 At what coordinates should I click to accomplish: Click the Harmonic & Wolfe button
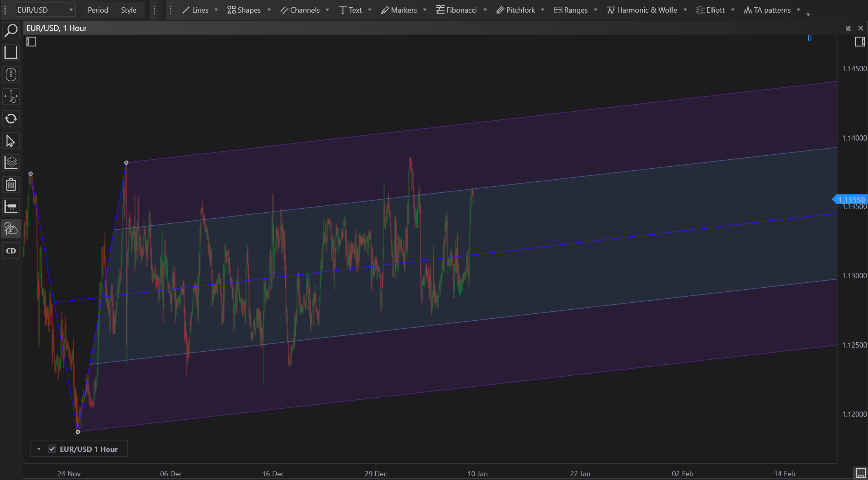click(642, 10)
